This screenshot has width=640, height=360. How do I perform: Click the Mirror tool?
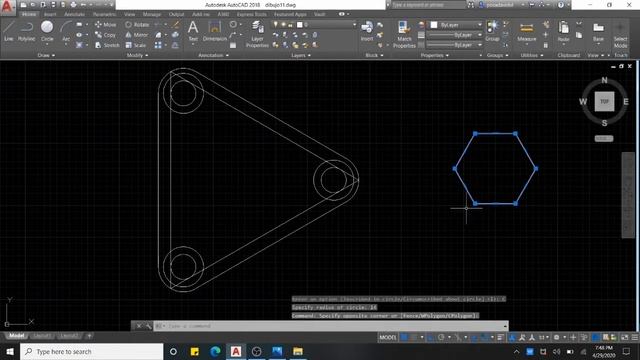click(137, 35)
